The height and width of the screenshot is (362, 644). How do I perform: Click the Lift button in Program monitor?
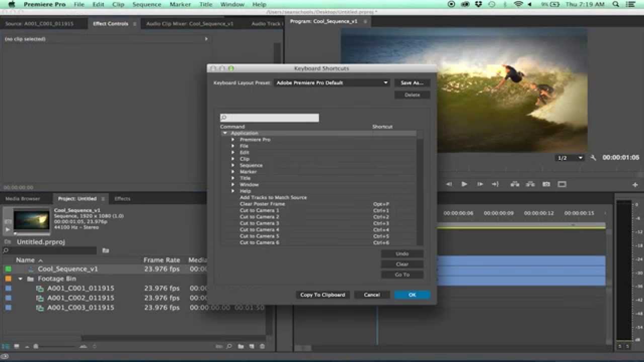[x=515, y=185]
